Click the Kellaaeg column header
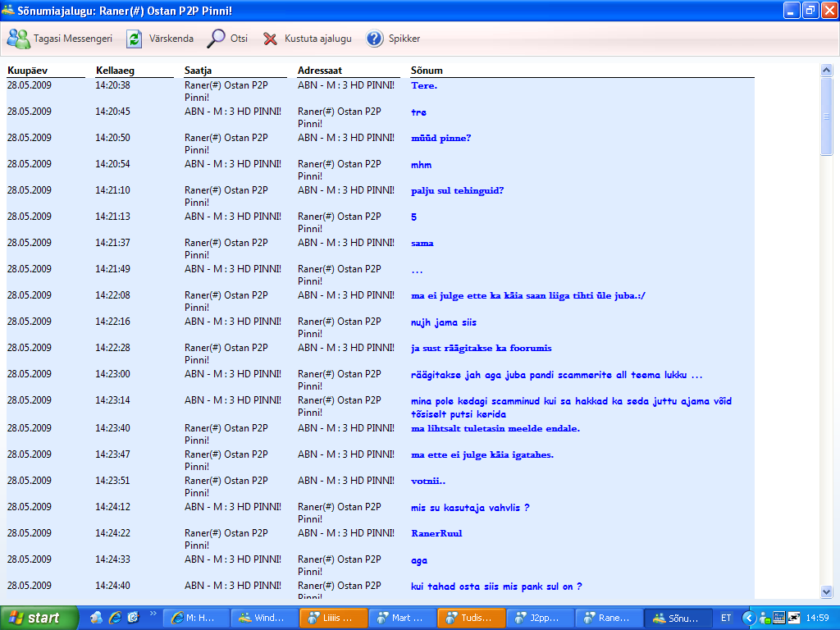 click(x=115, y=71)
